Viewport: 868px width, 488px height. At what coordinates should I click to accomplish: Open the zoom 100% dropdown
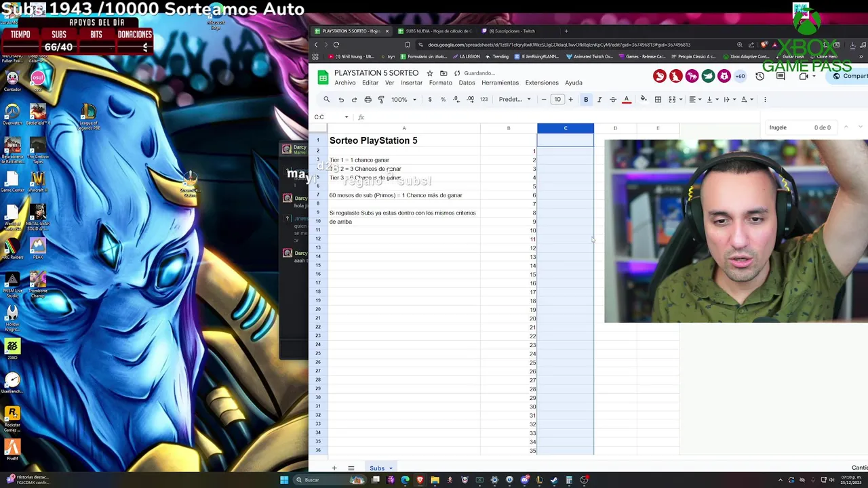point(403,100)
